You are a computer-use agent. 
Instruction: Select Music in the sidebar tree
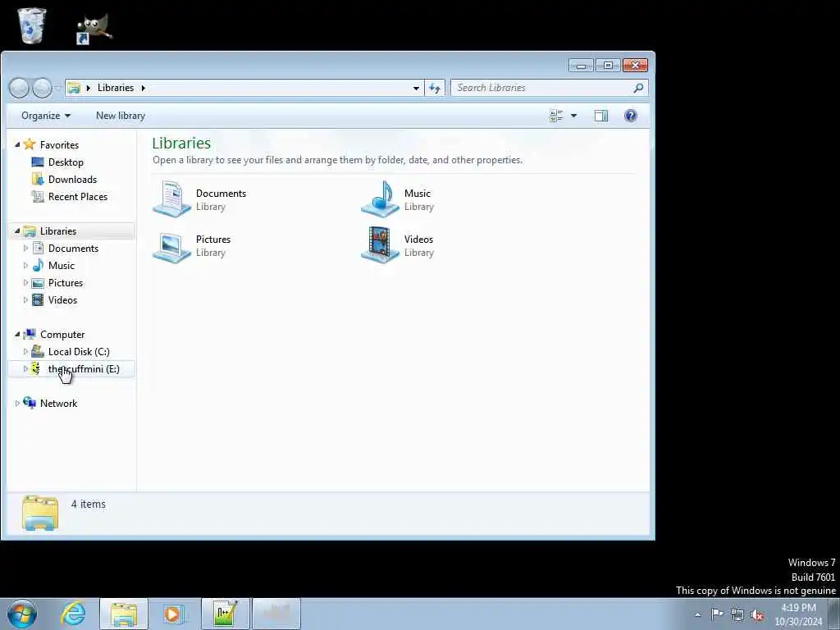point(61,266)
